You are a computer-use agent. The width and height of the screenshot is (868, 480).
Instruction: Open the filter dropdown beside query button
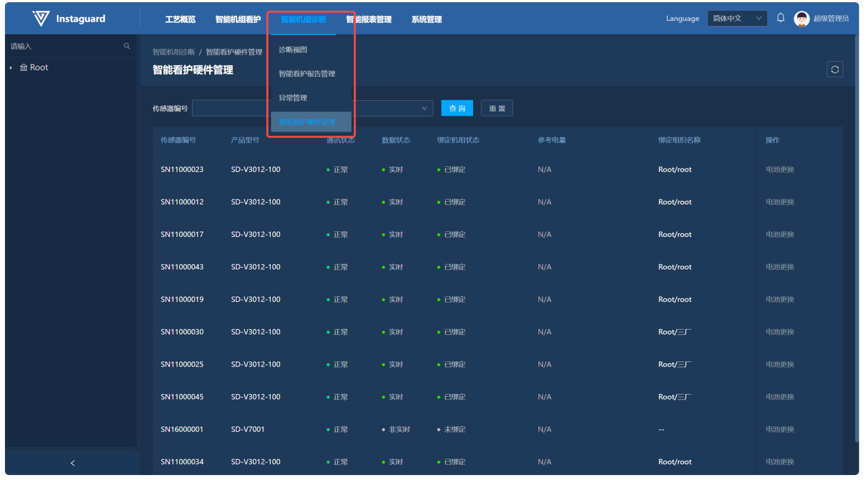(x=424, y=109)
